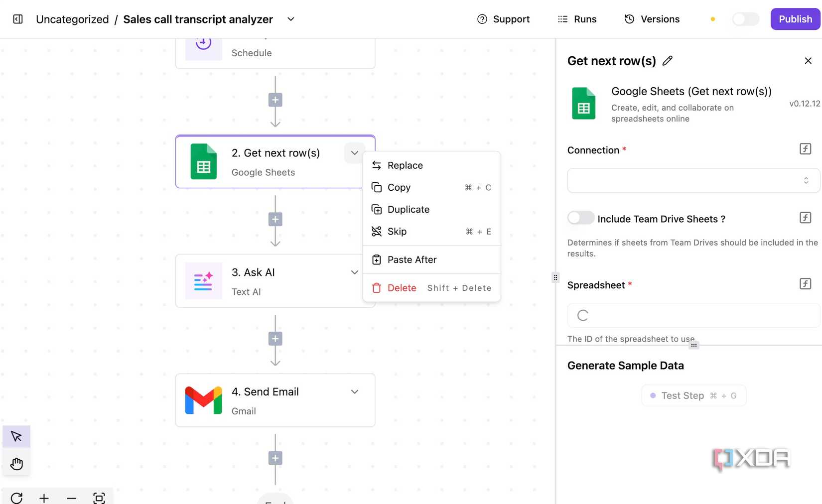The height and width of the screenshot is (504, 822).
Task: Click the fit-to-view canvas icon
Action: tap(99, 498)
